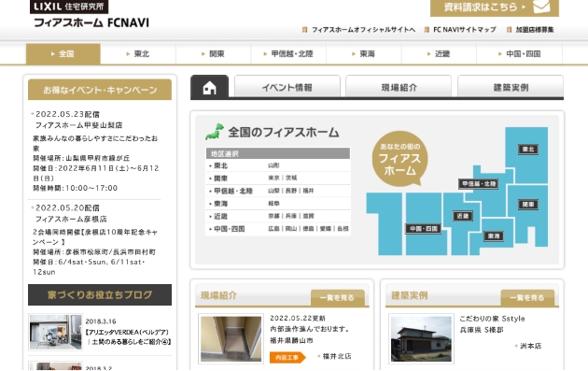This screenshot has width=588, height=371.
Task: Open the house thumbnail for こだわりの家 Sstyle
Action: pos(421,338)
